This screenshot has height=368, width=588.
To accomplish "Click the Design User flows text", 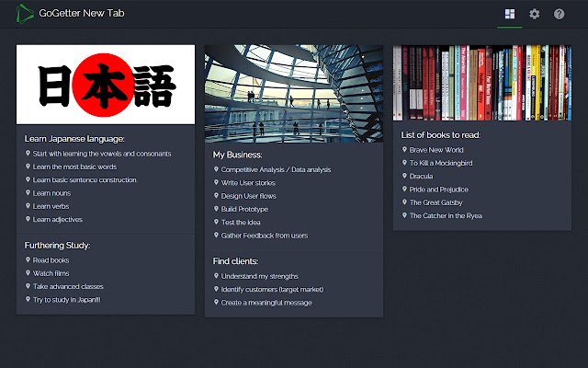I will pyautogui.click(x=248, y=196).
